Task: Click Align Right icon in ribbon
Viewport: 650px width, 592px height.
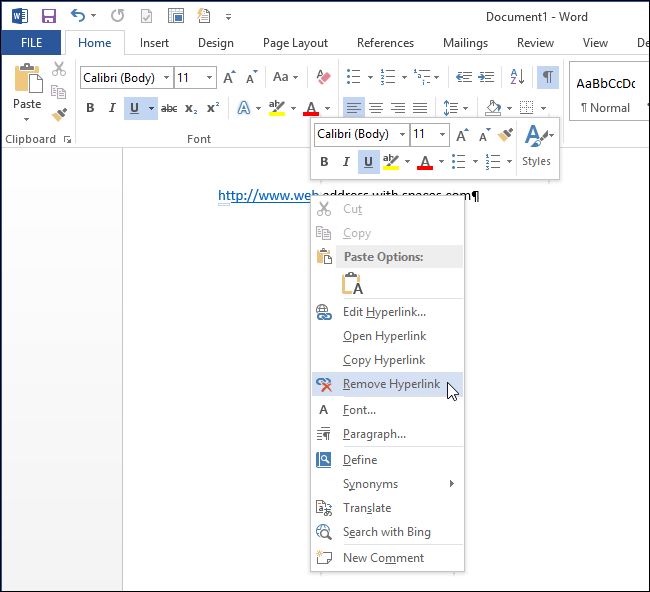Action: [398, 109]
